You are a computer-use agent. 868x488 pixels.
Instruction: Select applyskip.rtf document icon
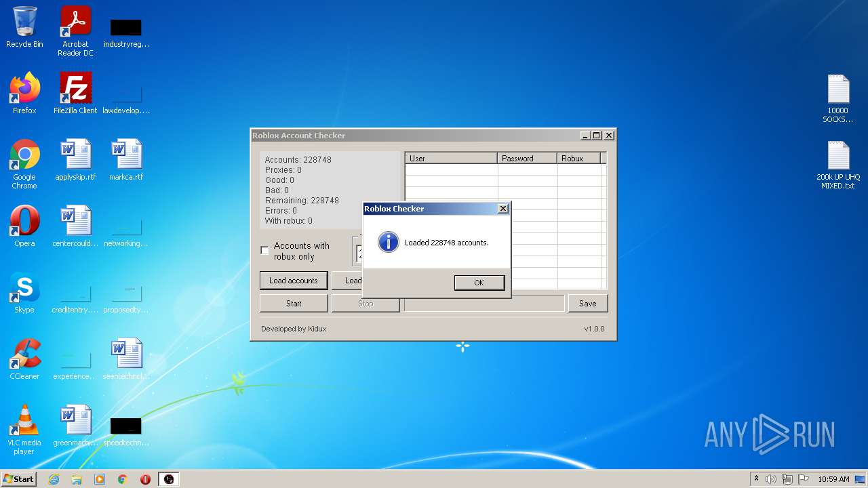coord(75,160)
